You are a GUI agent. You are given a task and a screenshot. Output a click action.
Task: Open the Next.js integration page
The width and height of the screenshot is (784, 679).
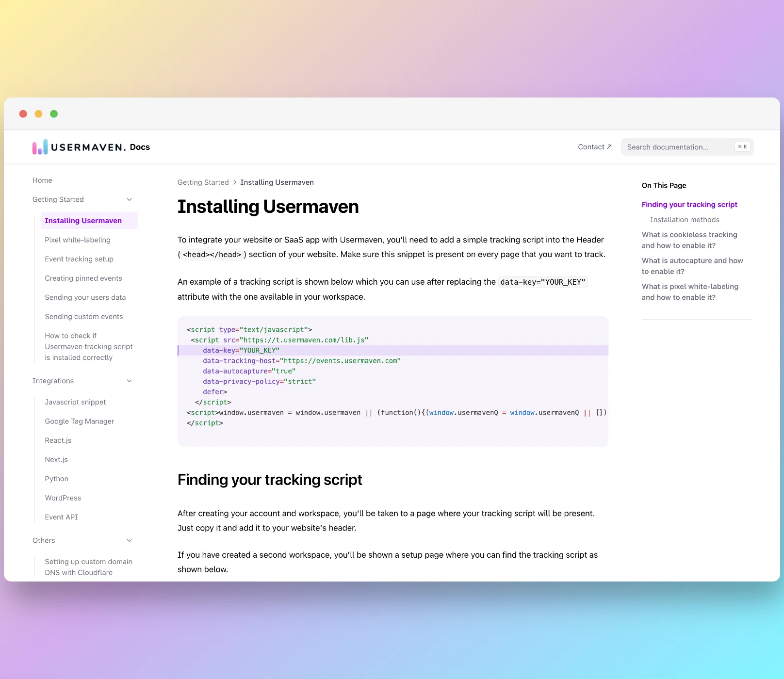pyautogui.click(x=56, y=460)
